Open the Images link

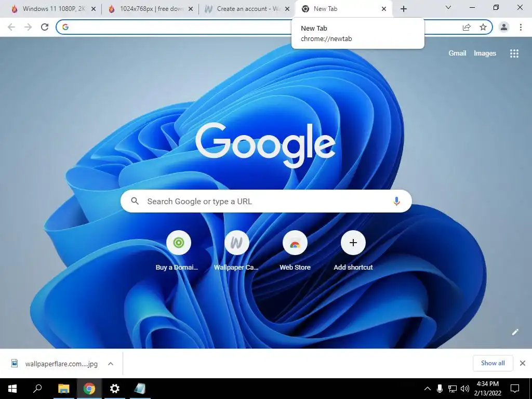[x=485, y=54]
